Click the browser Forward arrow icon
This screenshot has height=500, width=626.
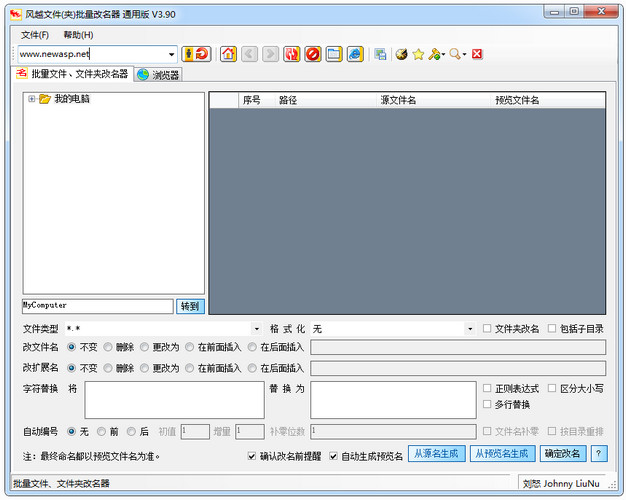click(270, 54)
